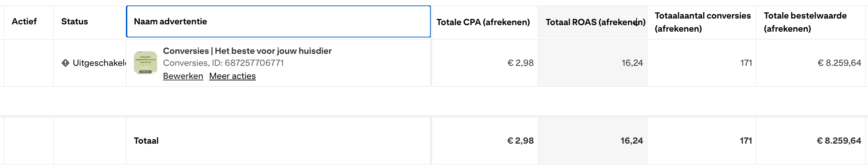Sort by Totale CPA (afrekenen) header
This screenshot has height=168, width=868.
(483, 22)
